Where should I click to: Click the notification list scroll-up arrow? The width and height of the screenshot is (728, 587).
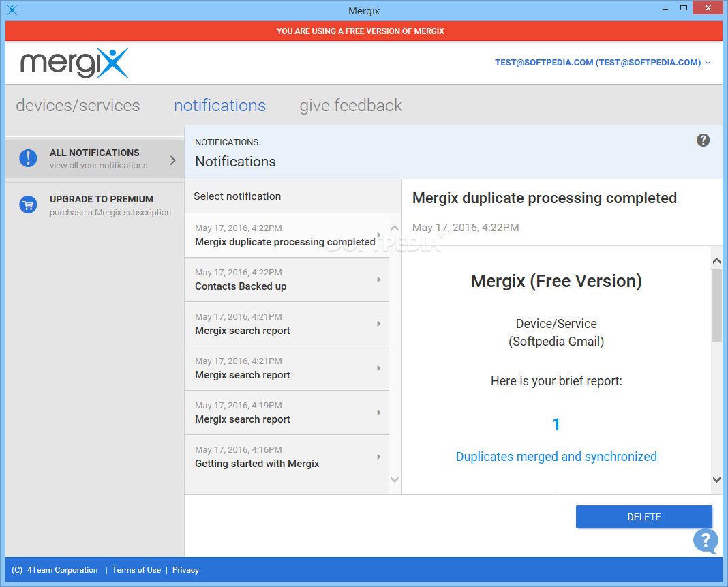point(395,228)
